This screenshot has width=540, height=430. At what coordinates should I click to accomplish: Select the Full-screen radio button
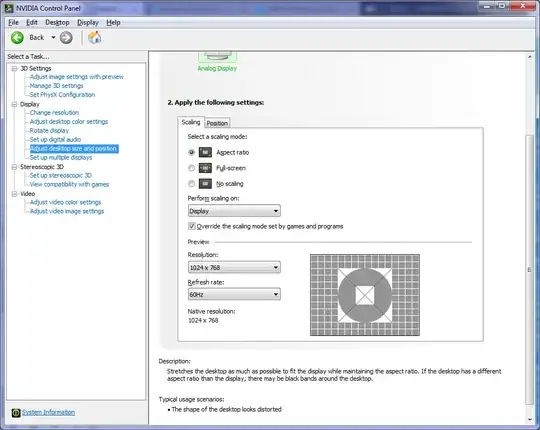tap(191, 168)
